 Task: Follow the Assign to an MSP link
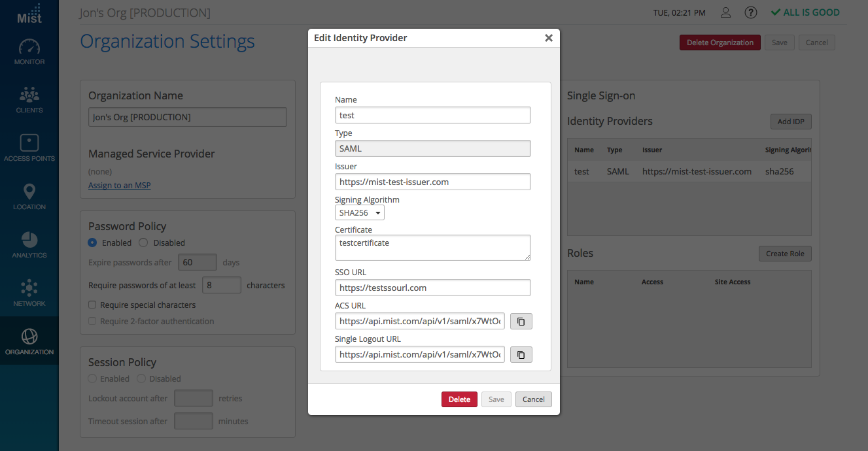point(120,186)
